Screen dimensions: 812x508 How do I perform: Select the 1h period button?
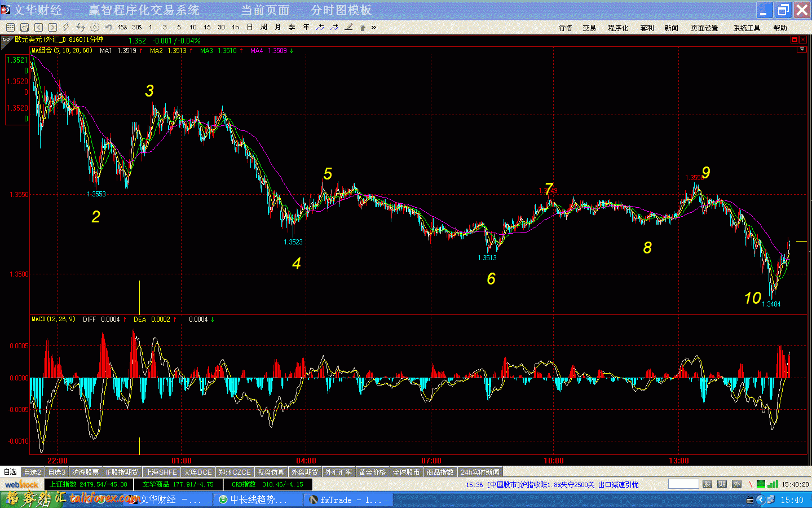tap(235, 27)
